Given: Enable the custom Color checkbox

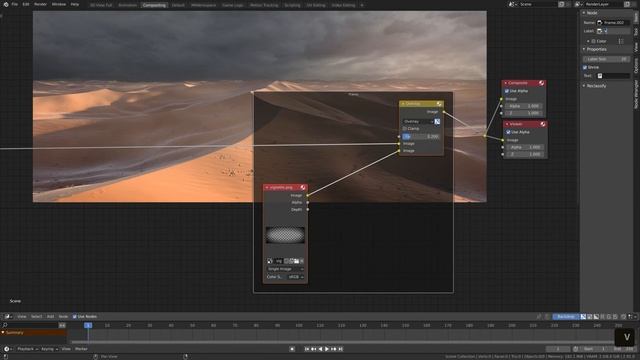Looking at the screenshot, I should click(x=594, y=41).
